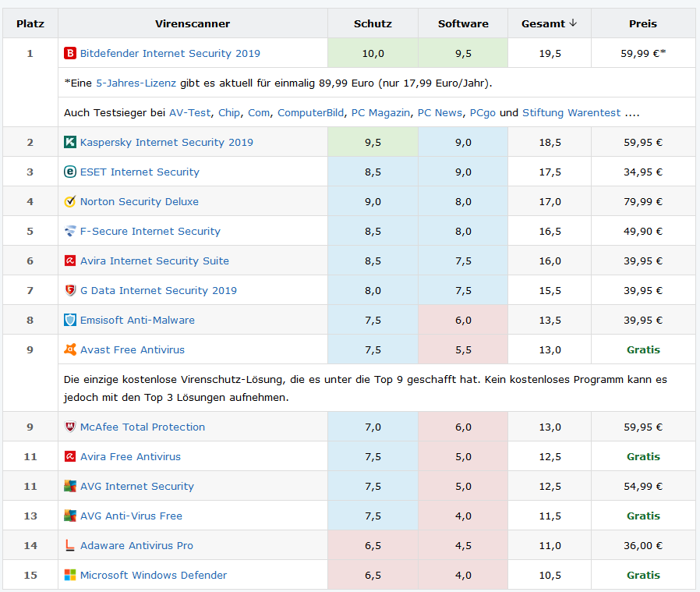This screenshot has width=700, height=592.
Task: Sort the table by Schutz header
Action: (372, 23)
